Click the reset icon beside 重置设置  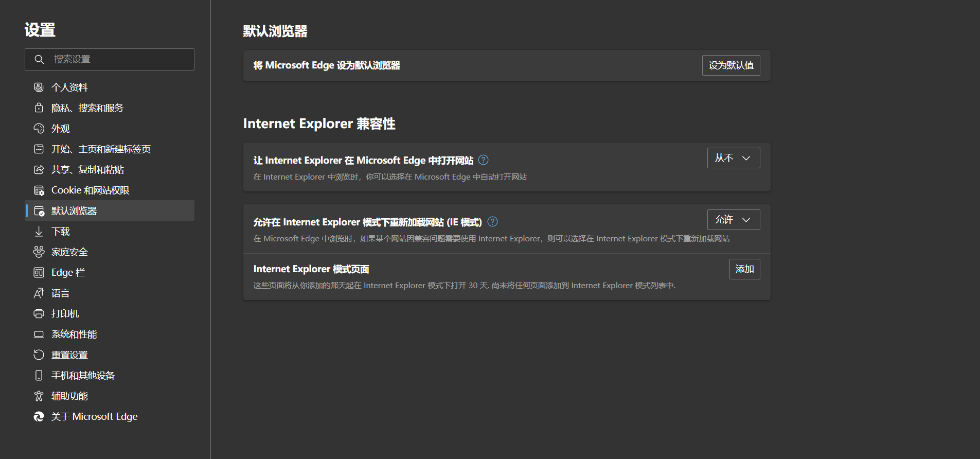point(39,355)
